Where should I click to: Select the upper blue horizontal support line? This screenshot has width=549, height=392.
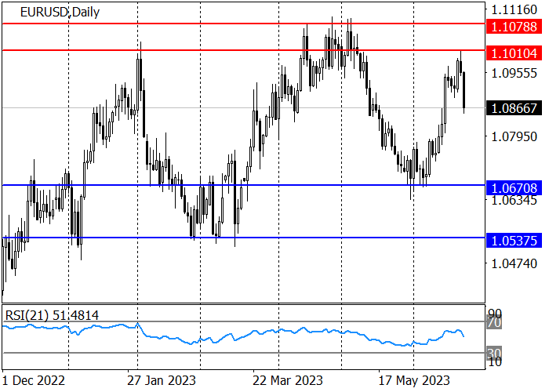coord(243,185)
